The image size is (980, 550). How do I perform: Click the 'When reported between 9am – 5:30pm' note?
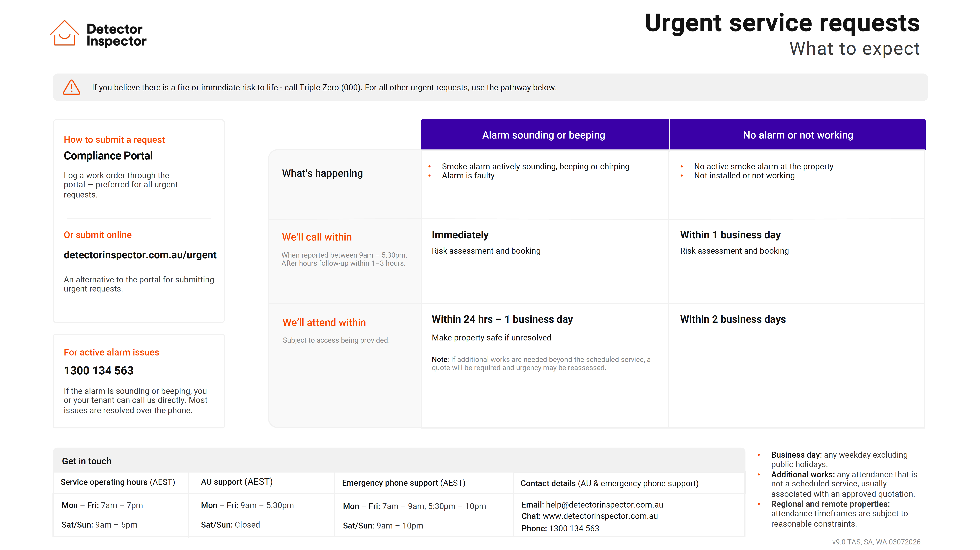pyautogui.click(x=344, y=259)
